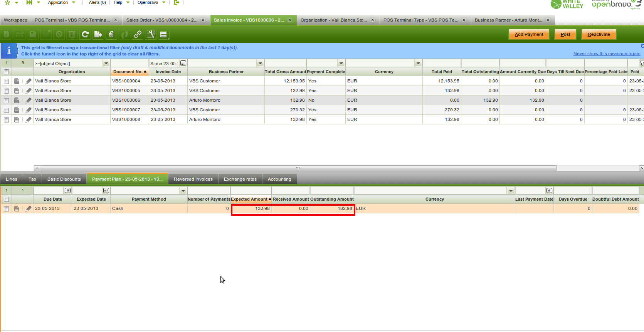
Task: Switch to the Reversed Invoices tab
Action: [193, 179]
